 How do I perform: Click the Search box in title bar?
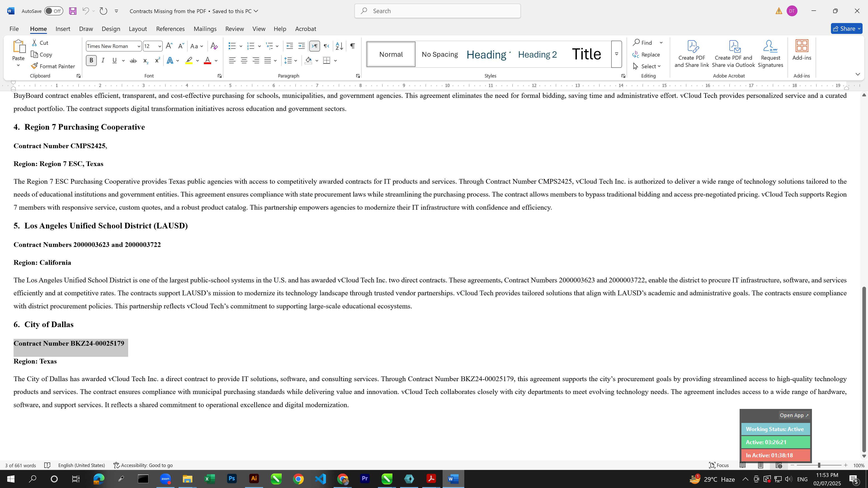click(x=437, y=11)
